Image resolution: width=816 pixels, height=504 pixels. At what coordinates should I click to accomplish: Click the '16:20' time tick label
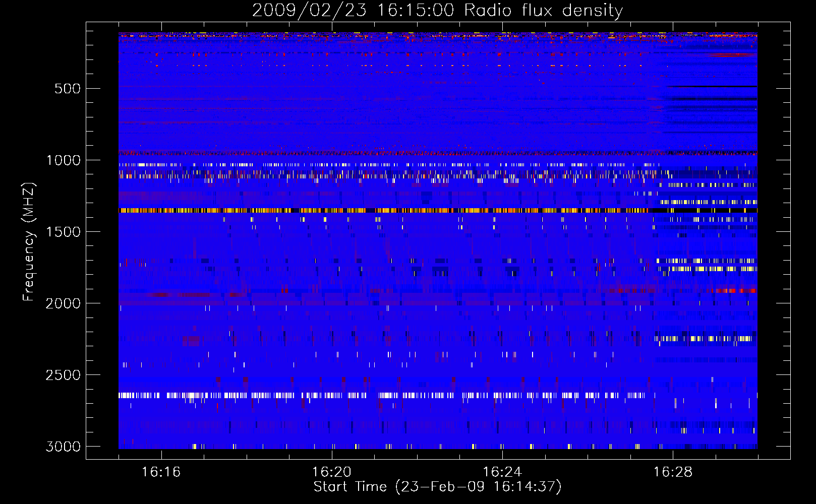331,472
